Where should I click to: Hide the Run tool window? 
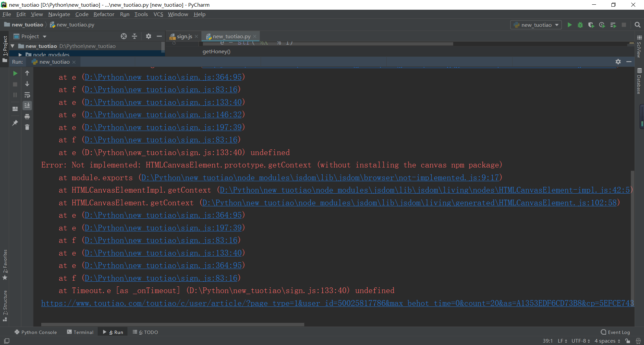point(629,62)
